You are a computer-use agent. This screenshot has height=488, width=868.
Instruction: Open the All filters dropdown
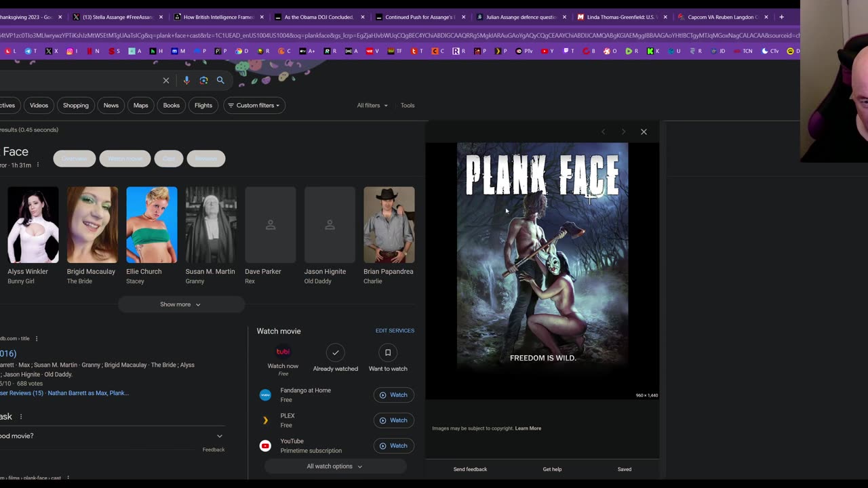point(372,105)
